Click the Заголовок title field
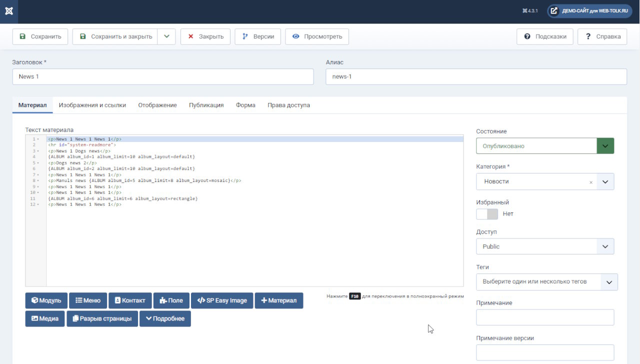Screen dimensions: 640x364 [163, 76]
